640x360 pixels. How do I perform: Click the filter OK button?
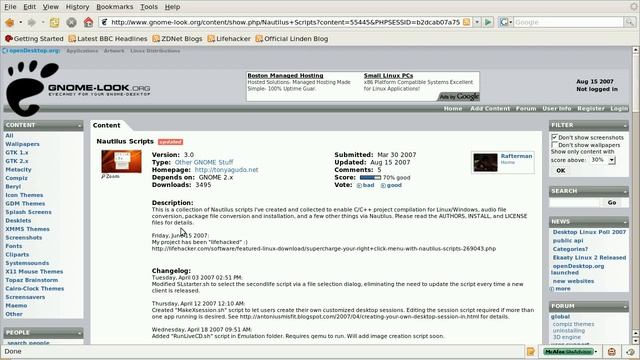561,171
